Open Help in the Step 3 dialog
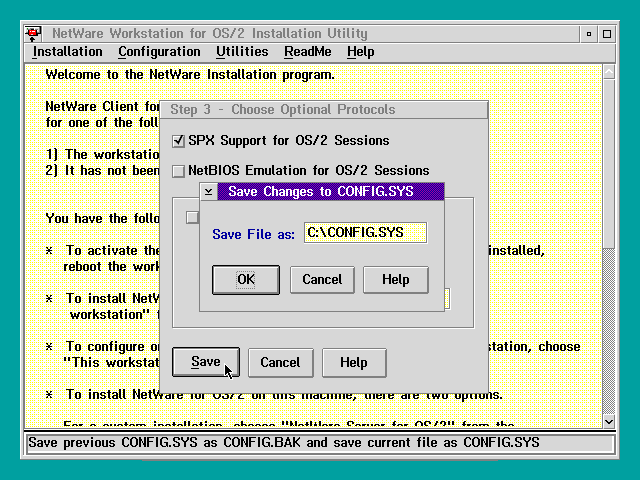 click(354, 362)
